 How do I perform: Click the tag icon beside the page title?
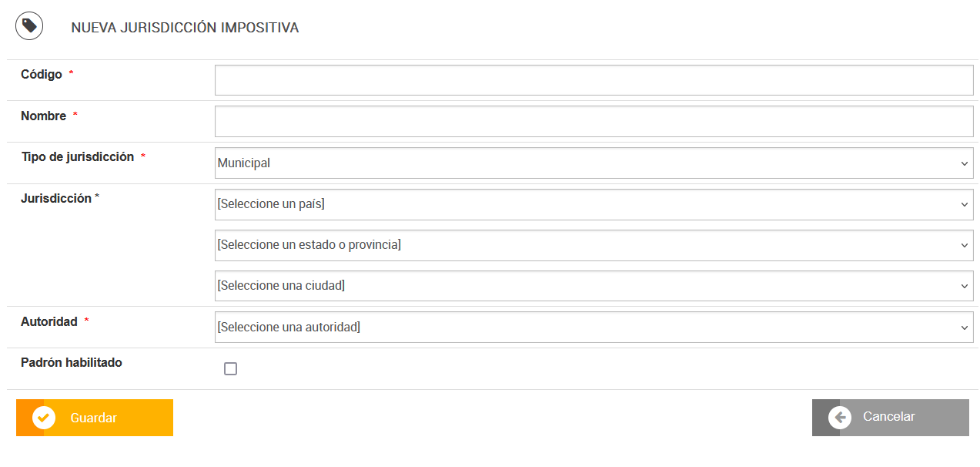[x=29, y=26]
